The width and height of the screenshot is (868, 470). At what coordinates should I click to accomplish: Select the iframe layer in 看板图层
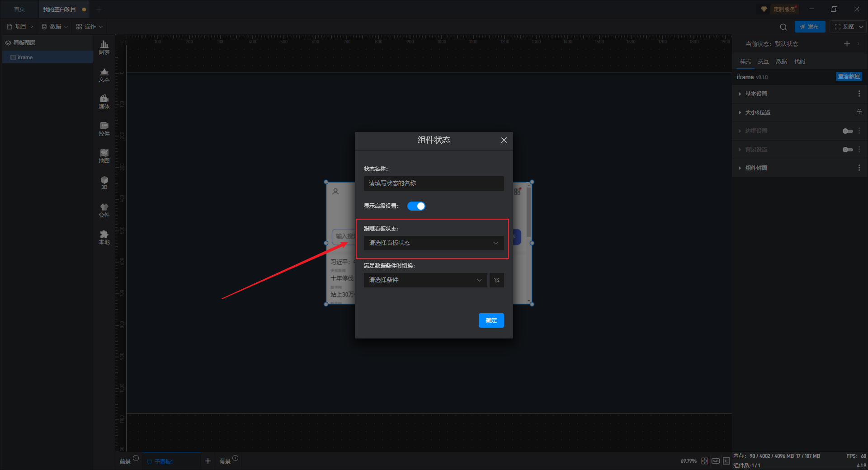47,57
